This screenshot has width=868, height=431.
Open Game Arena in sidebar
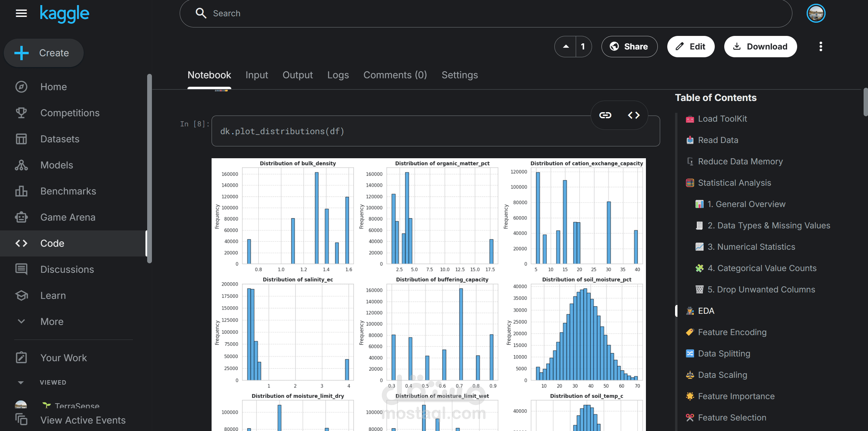tap(67, 217)
